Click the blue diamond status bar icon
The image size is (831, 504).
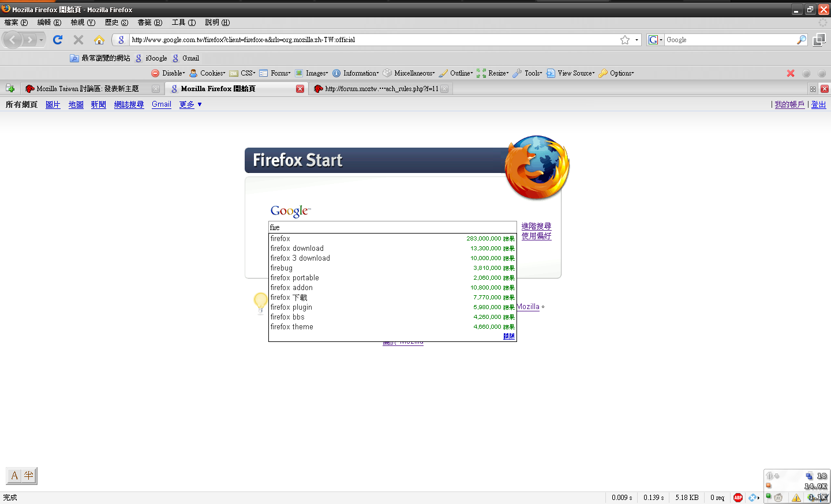[x=753, y=498]
